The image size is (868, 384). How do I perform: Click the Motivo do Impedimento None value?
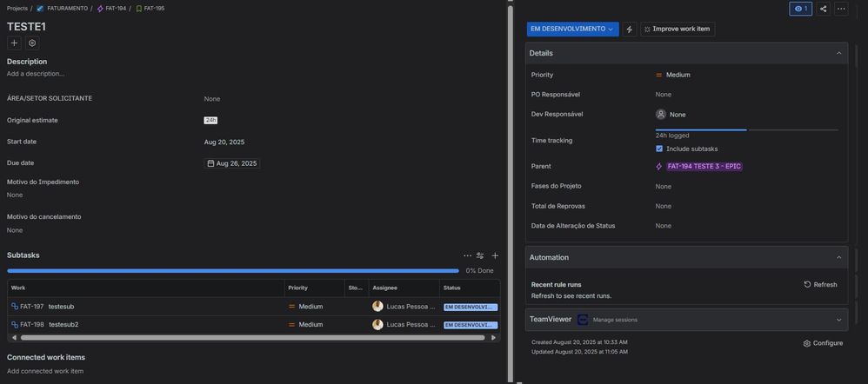pos(15,195)
